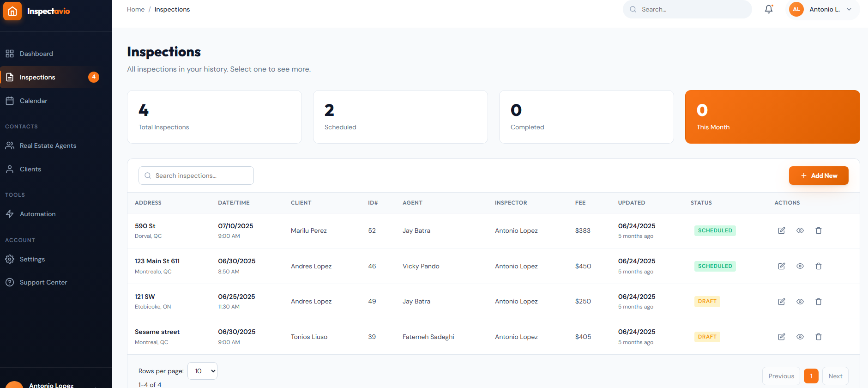Click the AL user avatar
Image resolution: width=868 pixels, height=388 pixels.
796,9
